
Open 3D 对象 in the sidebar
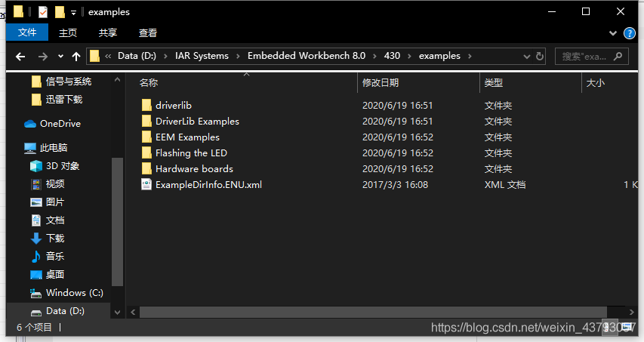(x=54, y=166)
